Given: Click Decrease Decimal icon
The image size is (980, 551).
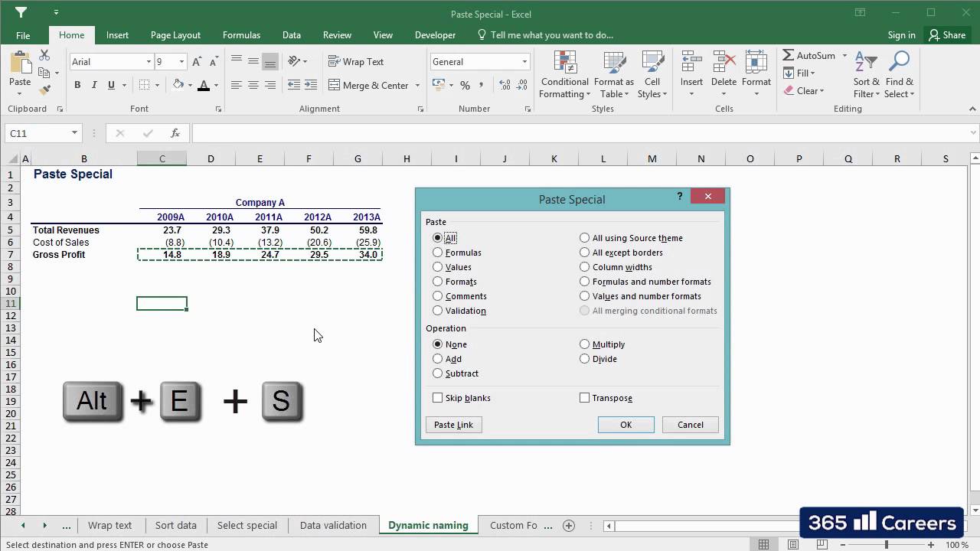Looking at the screenshot, I should [x=523, y=85].
